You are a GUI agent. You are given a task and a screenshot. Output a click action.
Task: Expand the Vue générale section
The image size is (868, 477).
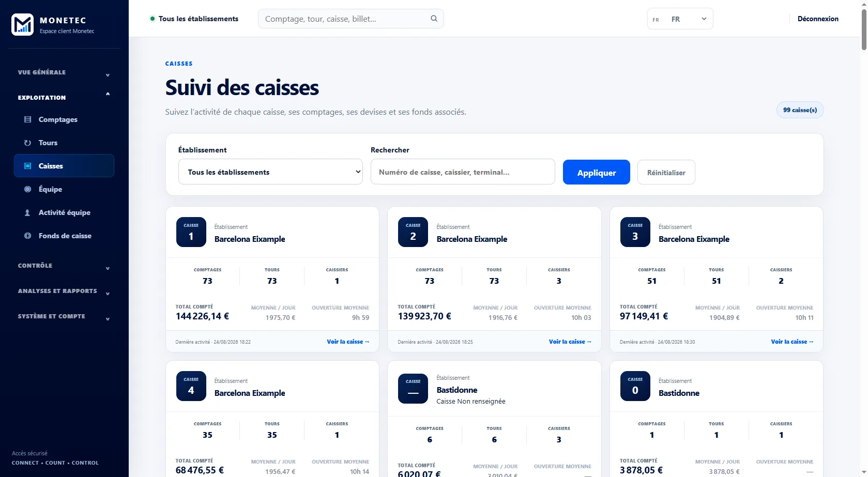[x=64, y=72]
